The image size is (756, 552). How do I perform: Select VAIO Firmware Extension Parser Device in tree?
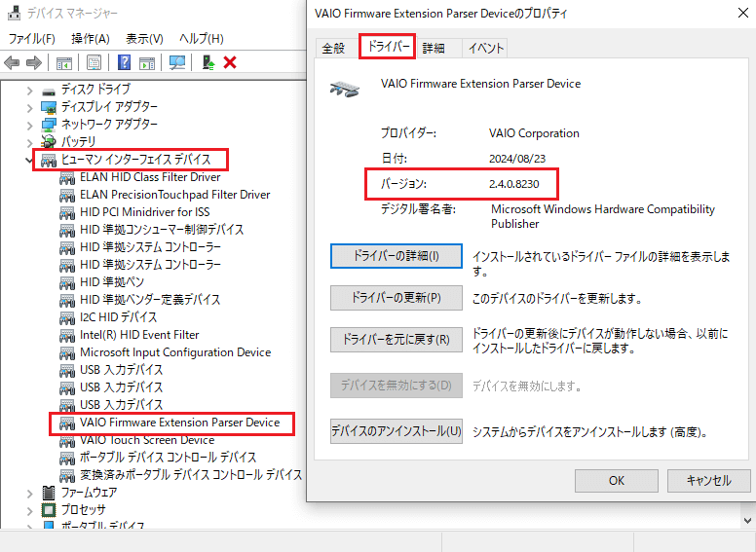180,423
